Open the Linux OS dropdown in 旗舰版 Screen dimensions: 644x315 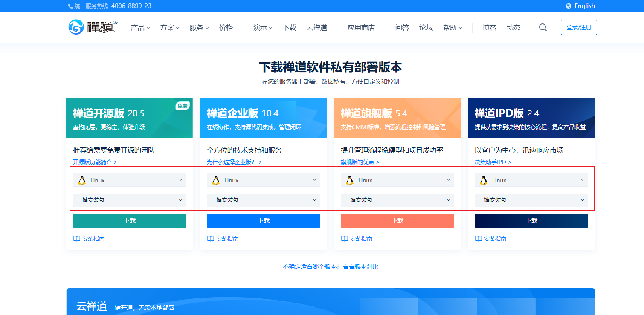(397, 180)
